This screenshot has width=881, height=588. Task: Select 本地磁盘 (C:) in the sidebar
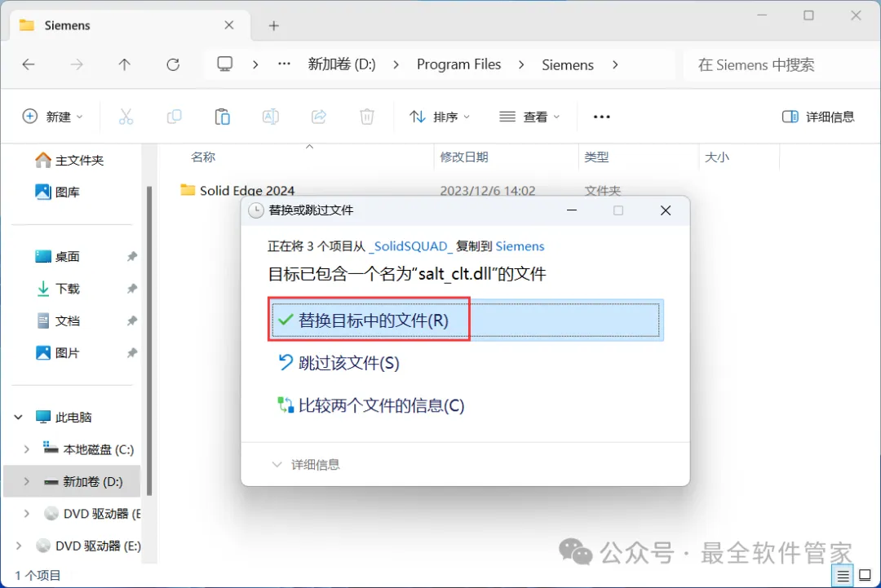(x=88, y=449)
